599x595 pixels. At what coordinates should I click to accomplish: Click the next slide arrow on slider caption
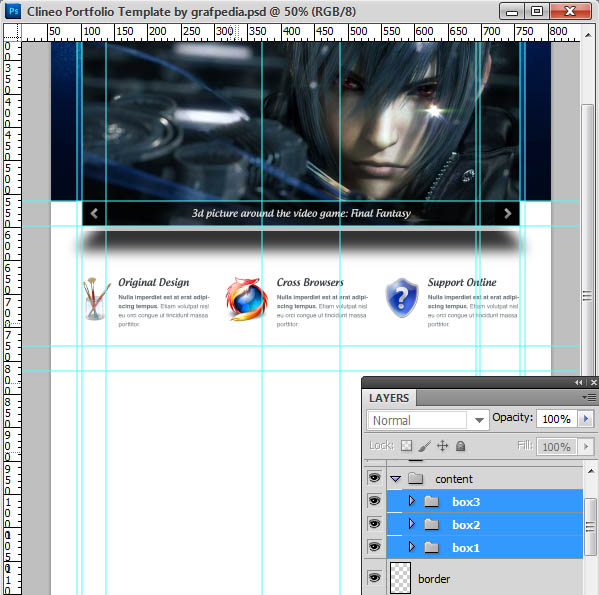507,213
